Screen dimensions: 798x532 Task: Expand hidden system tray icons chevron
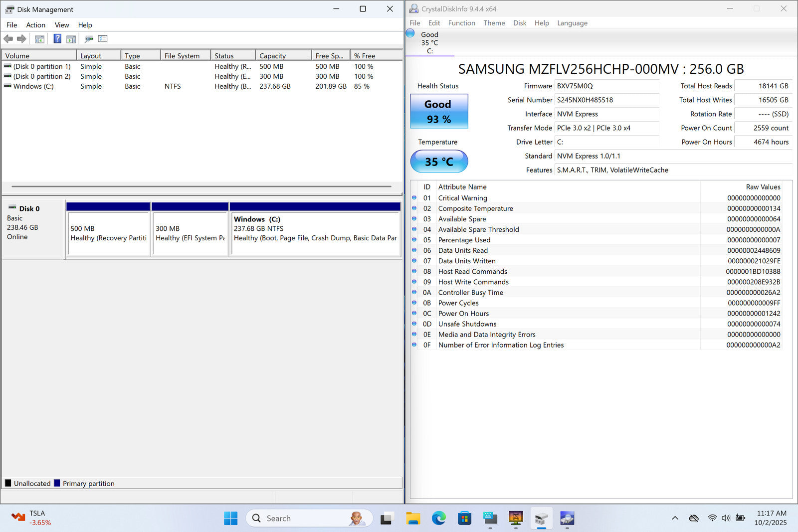click(x=675, y=518)
